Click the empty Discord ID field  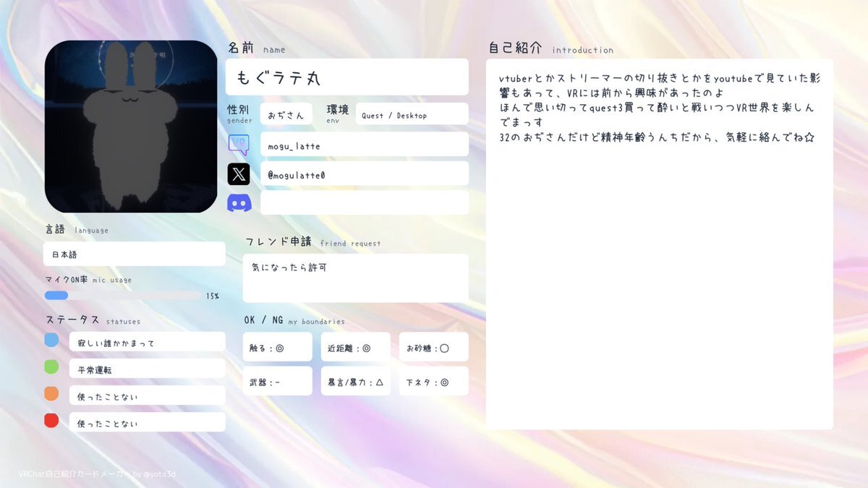365,202
